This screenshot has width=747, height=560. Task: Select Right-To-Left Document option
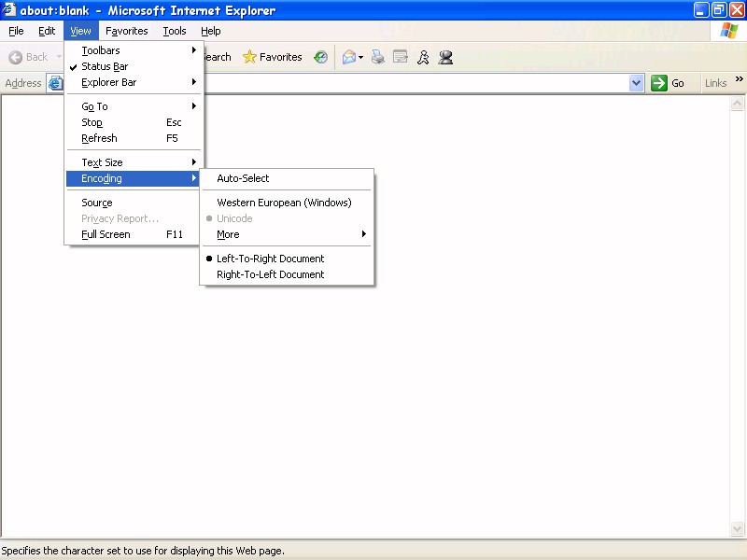[287, 274]
